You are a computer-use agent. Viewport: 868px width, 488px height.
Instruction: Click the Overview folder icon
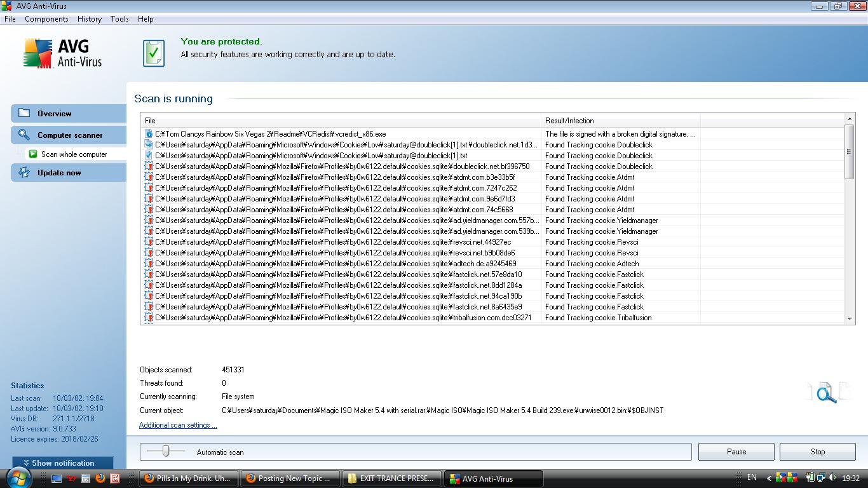pyautogui.click(x=24, y=113)
